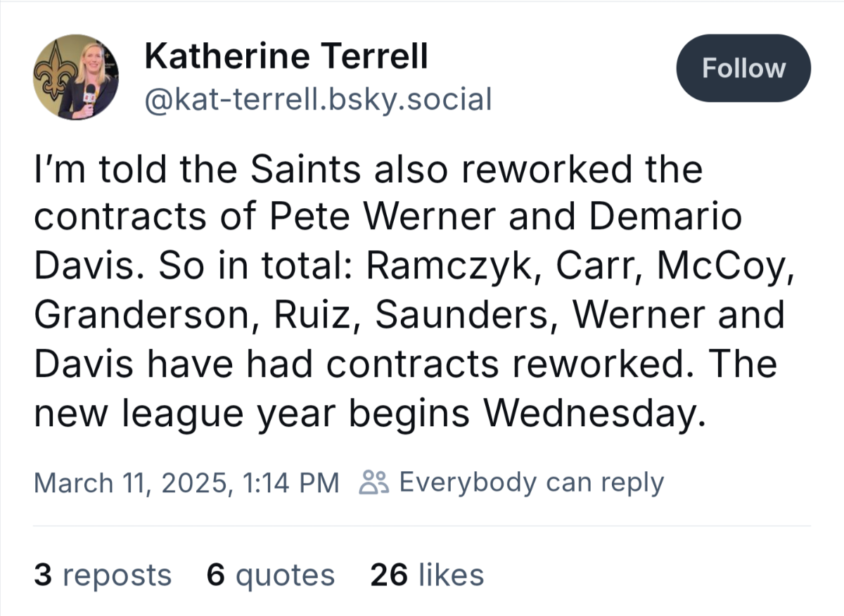Click the people icon beside reply settings
Screen dimensions: 844x616
pyautogui.click(x=373, y=483)
